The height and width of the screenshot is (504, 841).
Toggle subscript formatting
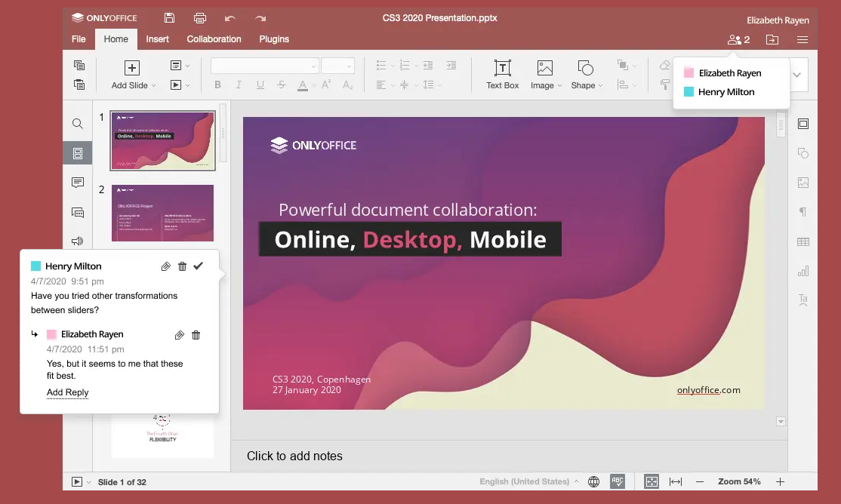coord(347,85)
